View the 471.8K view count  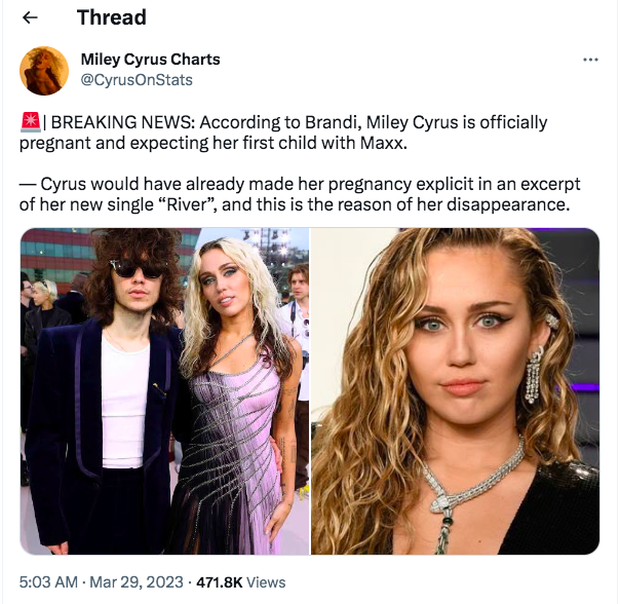point(220,581)
